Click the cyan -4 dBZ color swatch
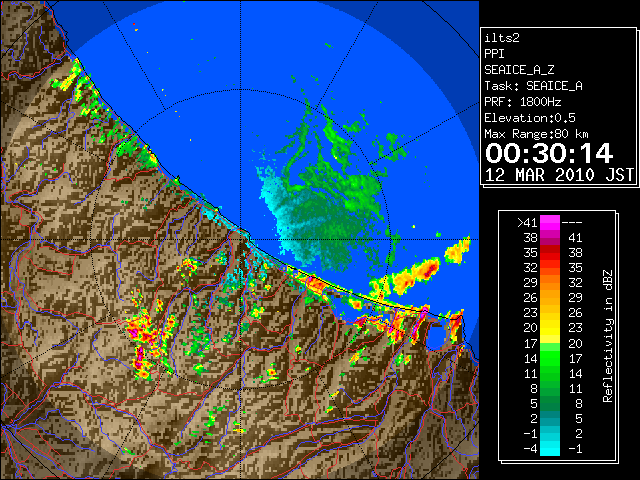640x480 pixels. [550, 448]
